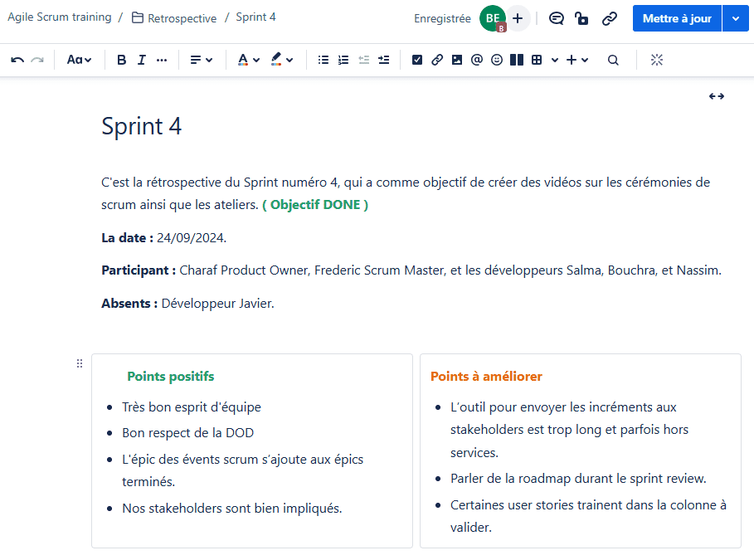Insert an action item checkbox
The width and height of the screenshot is (754, 560).
tap(417, 60)
